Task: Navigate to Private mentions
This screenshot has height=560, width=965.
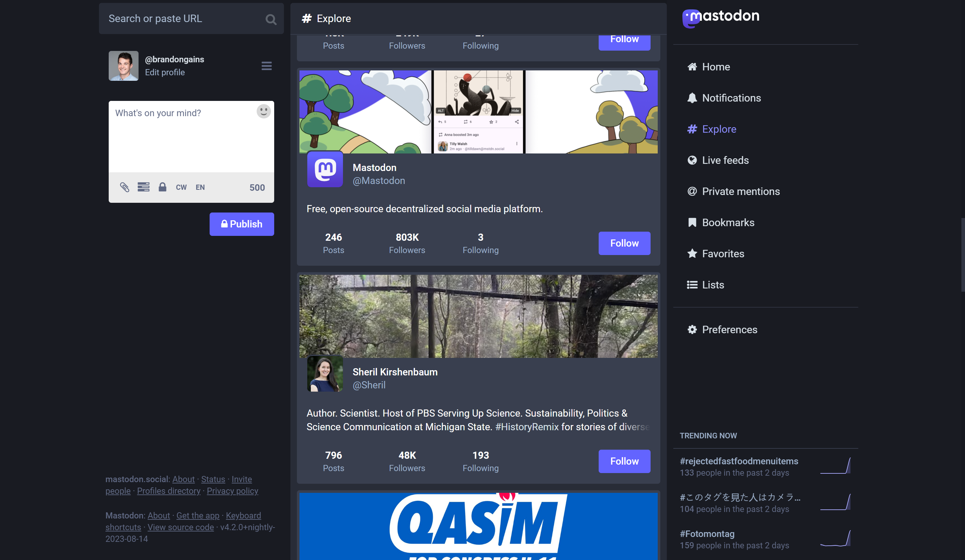Action: click(x=741, y=191)
